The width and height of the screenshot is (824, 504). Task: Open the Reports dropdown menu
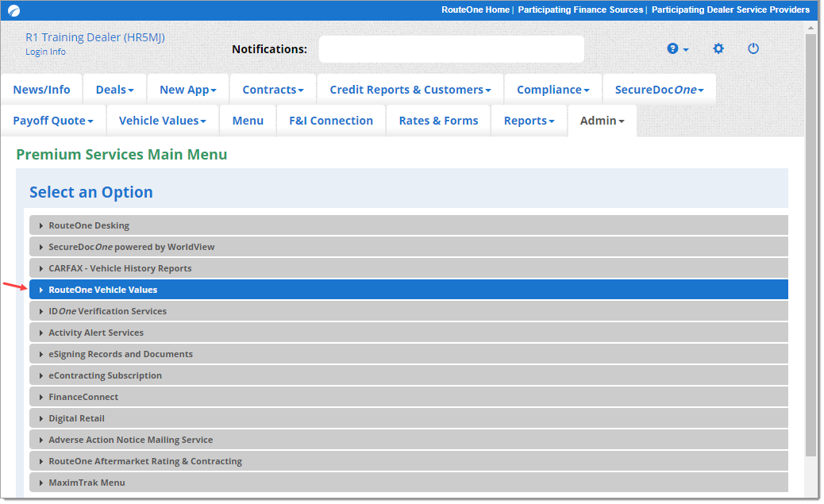tap(529, 121)
